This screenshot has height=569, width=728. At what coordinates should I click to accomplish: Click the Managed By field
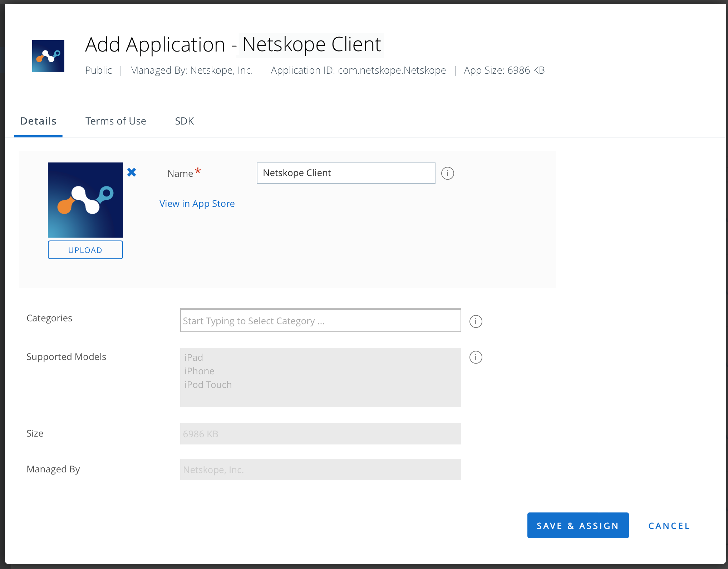tap(321, 470)
